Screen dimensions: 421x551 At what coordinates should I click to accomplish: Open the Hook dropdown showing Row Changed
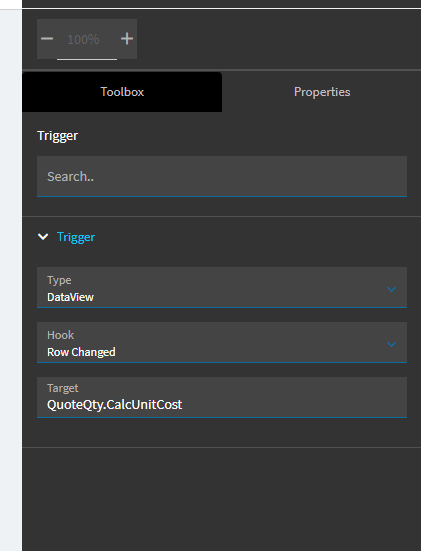[222, 342]
